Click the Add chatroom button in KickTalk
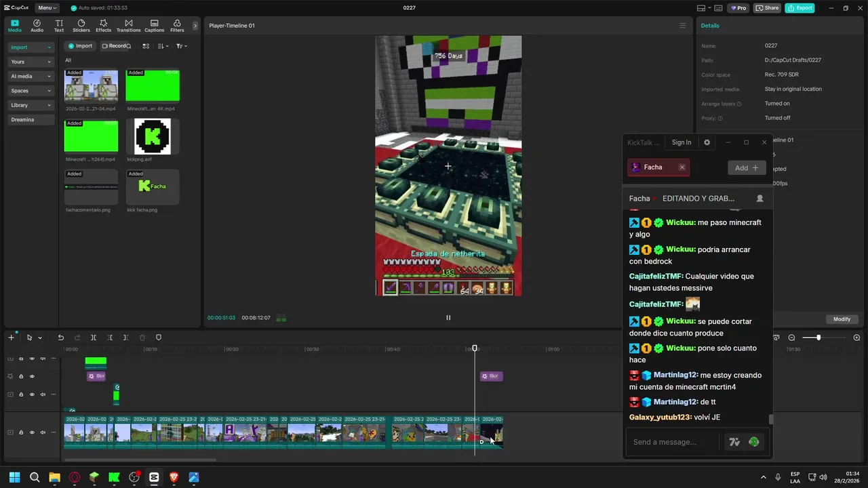Viewport: 868px width, 488px height. [x=747, y=167]
